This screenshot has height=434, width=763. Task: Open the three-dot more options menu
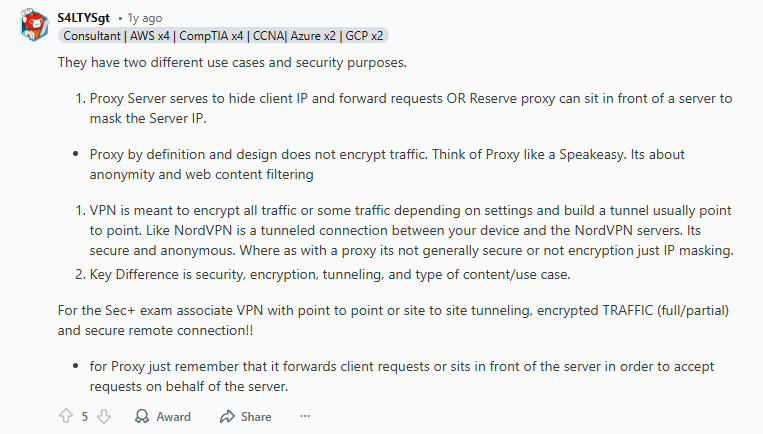(305, 416)
